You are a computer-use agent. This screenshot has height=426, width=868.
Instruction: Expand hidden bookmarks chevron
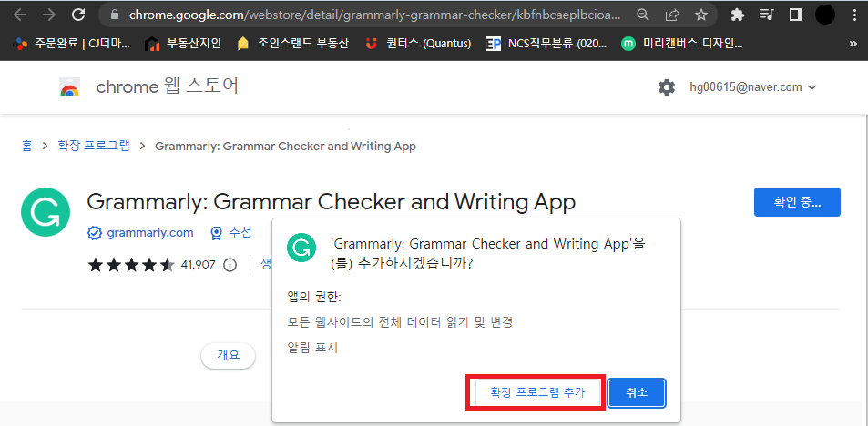[x=854, y=44]
